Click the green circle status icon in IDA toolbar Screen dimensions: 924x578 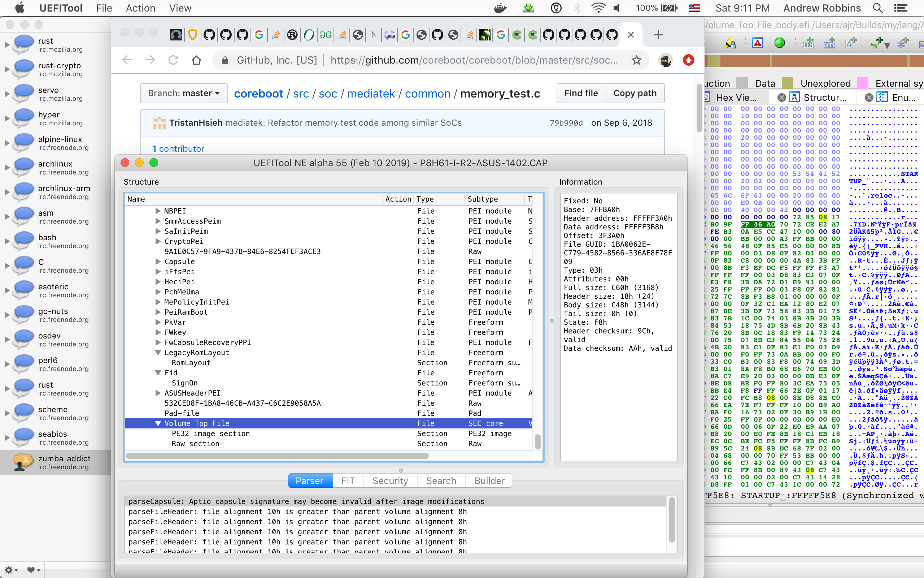pyautogui.click(x=779, y=43)
